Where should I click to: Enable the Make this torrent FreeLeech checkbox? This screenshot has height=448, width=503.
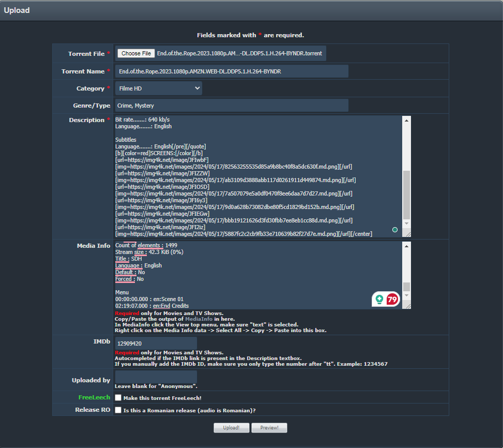118,398
